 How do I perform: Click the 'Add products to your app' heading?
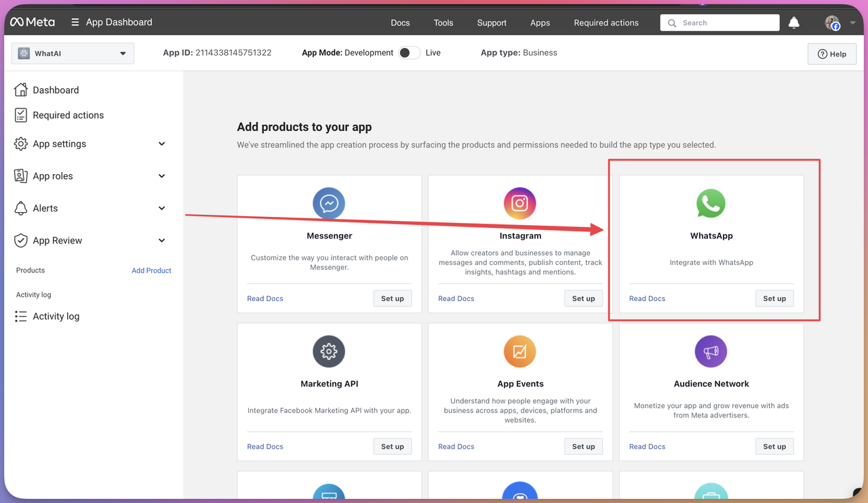[x=304, y=127]
